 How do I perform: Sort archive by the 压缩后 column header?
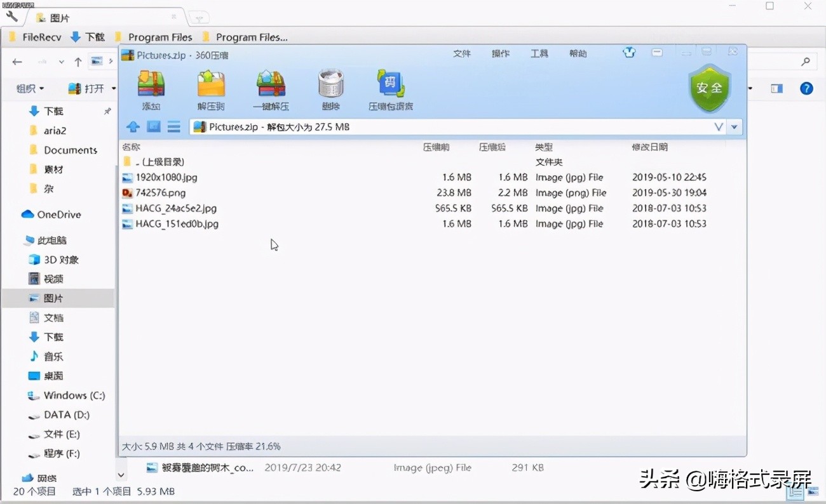point(492,147)
